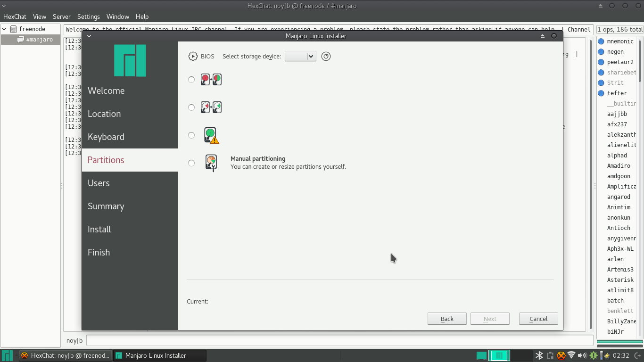The height and width of the screenshot is (362, 644).
Task: Select the second partitioning radio option
Action: [191, 107]
